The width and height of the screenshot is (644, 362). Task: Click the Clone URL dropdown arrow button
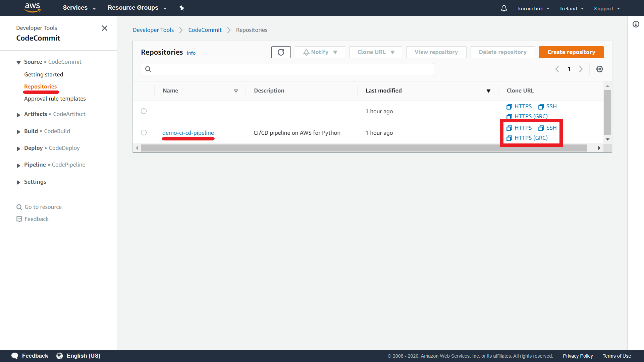pos(392,52)
